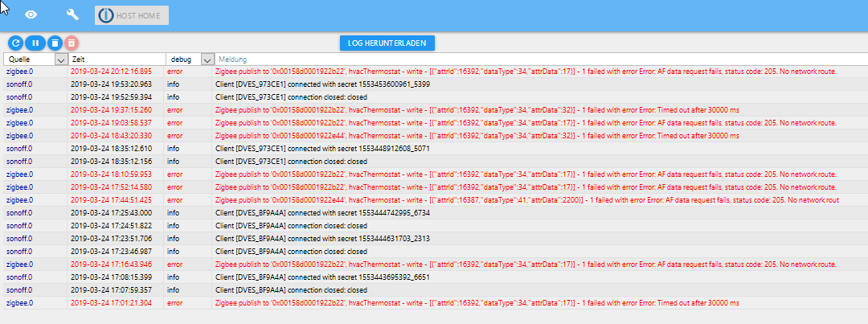Open the Quelle source dropdown
868x324 pixels.
pyautogui.click(x=60, y=59)
